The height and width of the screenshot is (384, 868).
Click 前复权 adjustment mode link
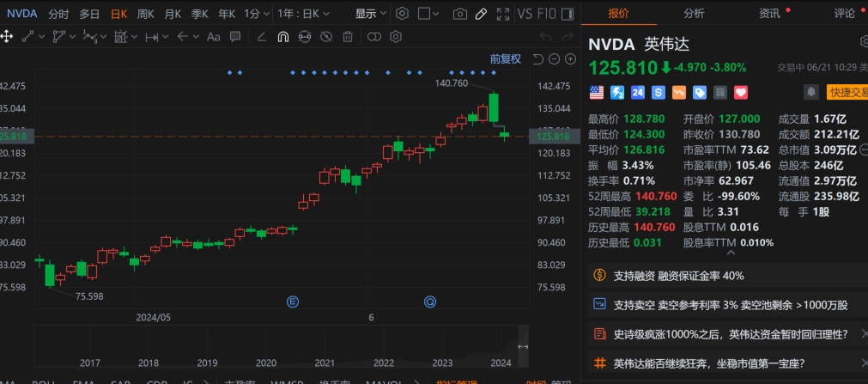pos(506,59)
